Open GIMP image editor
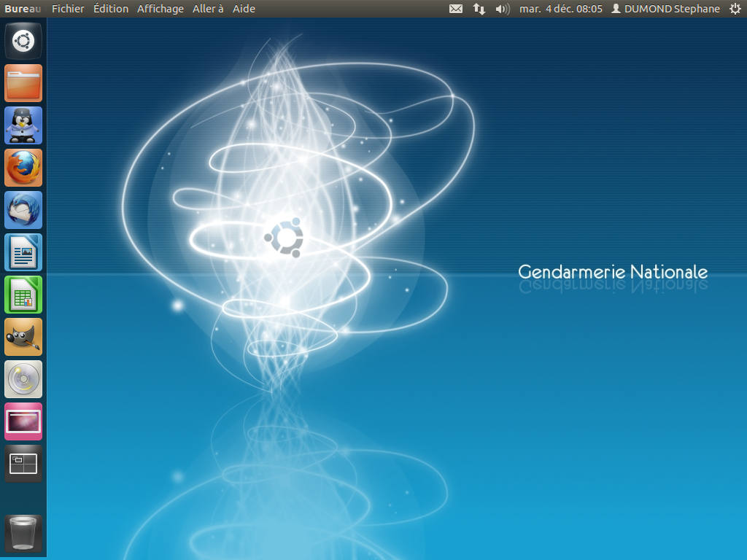 (x=23, y=337)
